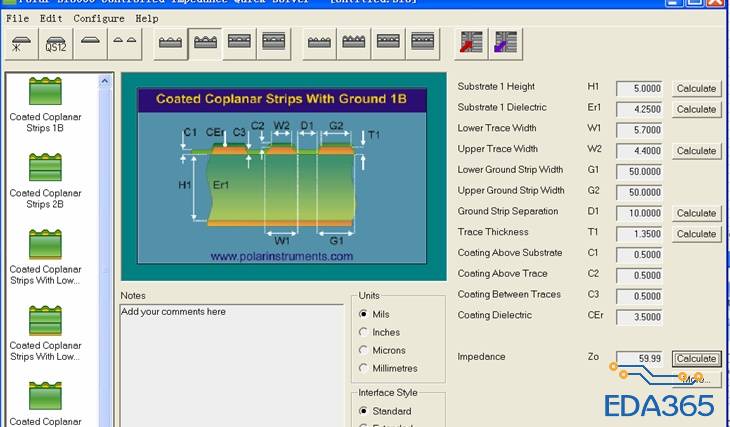Click the 'Coating Dielectric' label
This screenshot has width=730, height=427.
point(494,315)
